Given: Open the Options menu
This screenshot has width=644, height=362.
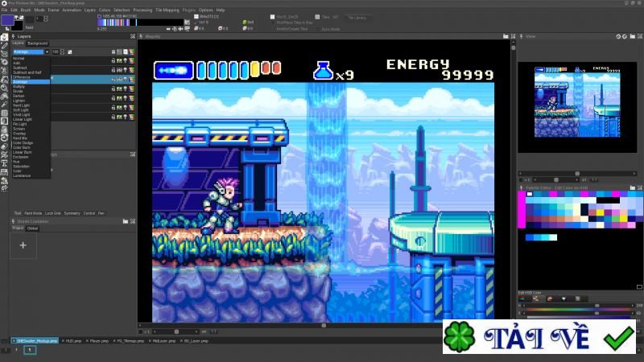Looking at the screenshot, I should pyautogui.click(x=206, y=10).
